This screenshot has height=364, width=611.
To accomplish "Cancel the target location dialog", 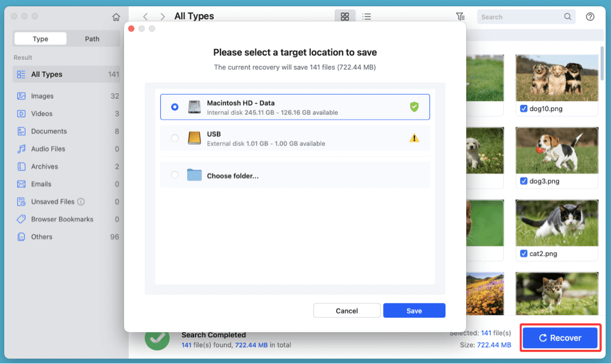I will [x=346, y=310].
